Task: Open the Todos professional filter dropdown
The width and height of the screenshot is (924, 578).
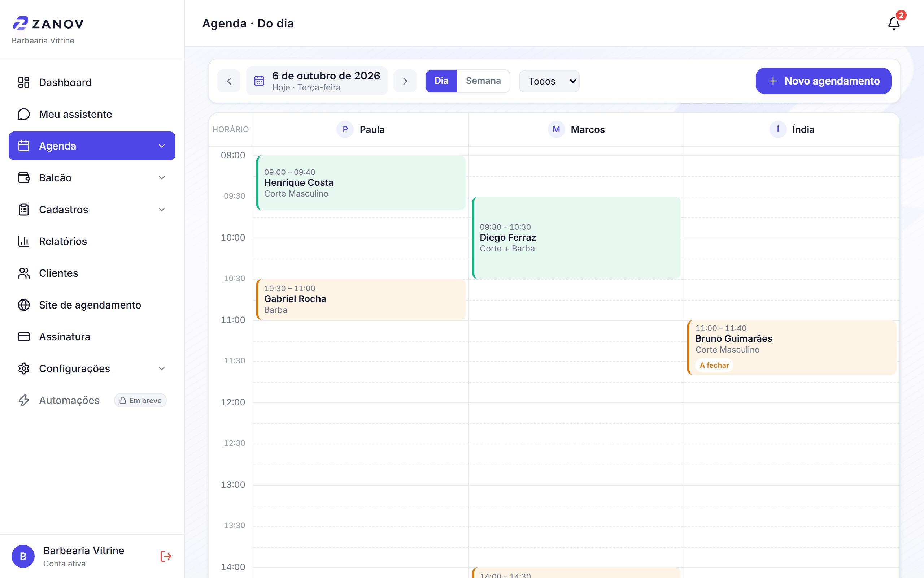Action: (549, 81)
